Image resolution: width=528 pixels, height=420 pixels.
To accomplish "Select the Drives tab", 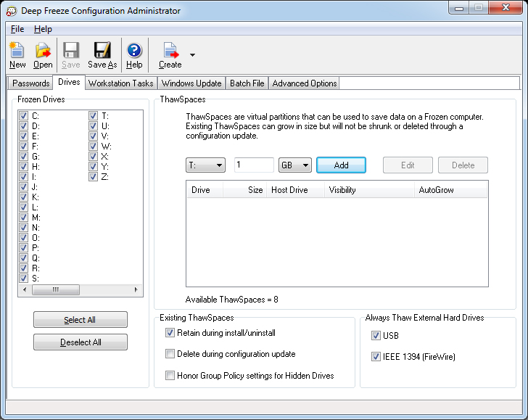I will pos(69,82).
